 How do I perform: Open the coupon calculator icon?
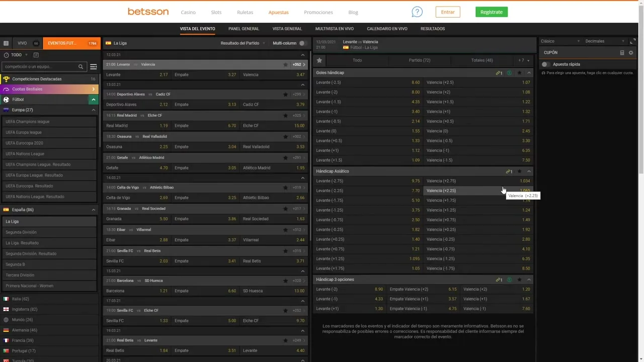[622, 52]
